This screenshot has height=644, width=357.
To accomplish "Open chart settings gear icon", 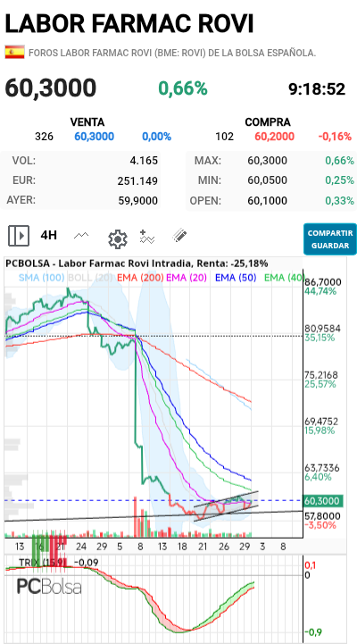I will tap(117, 238).
